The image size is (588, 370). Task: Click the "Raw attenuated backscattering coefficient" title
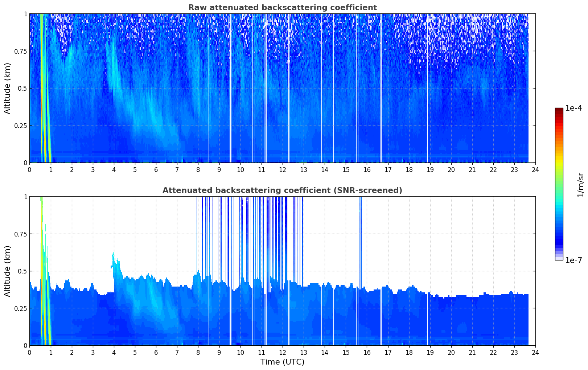[x=282, y=8]
